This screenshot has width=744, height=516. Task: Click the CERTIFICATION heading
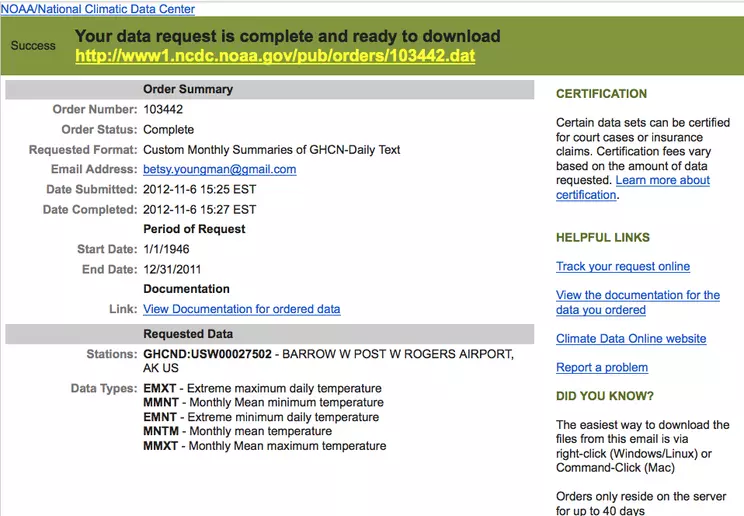click(x=601, y=94)
